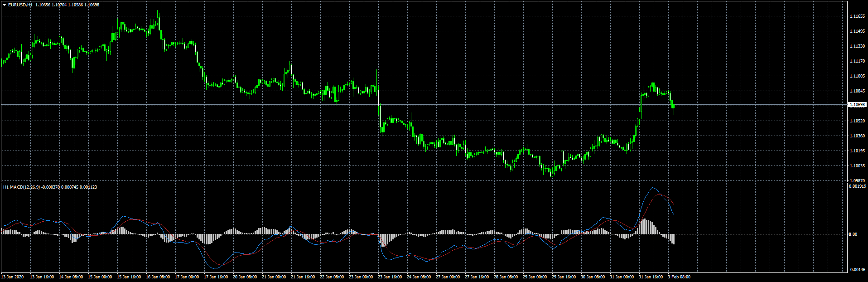The height and width of the screenshot is (282, 868).
Task: Click the EURUSD,H1 chart title text
Action: coord(20,5)
